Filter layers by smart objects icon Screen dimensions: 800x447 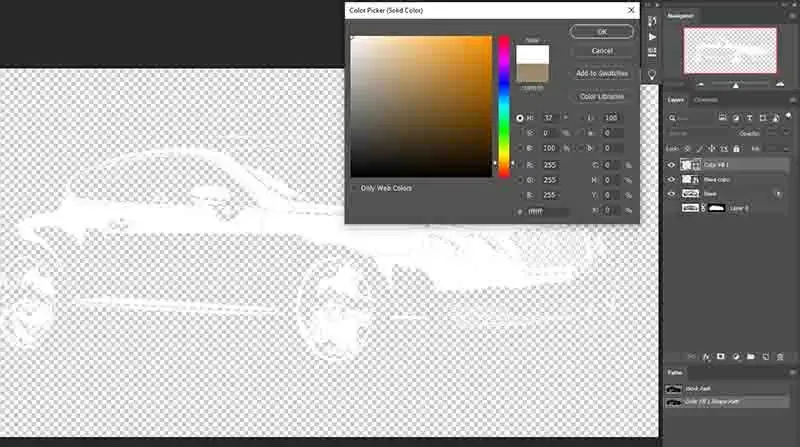click(x=776, y=118)
